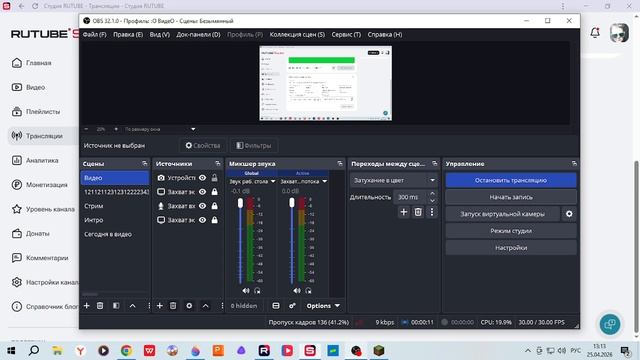Move the source up with the Sources panel arrow

click(x=206, y=306)
